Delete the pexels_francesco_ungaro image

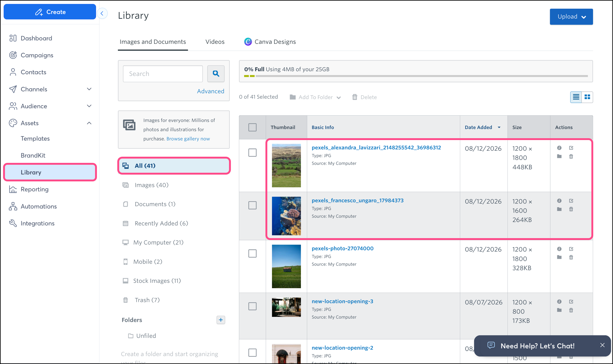pos(571,209)
